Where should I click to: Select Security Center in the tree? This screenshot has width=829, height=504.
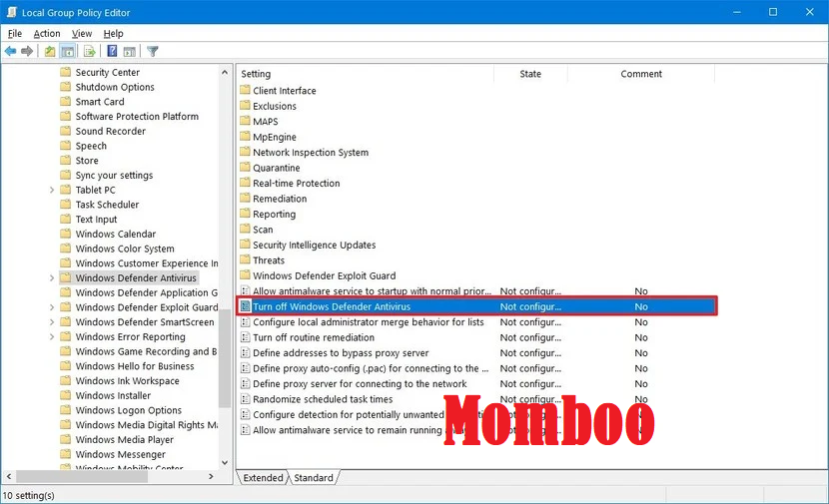pyautogui.click(x=107, y=73)
